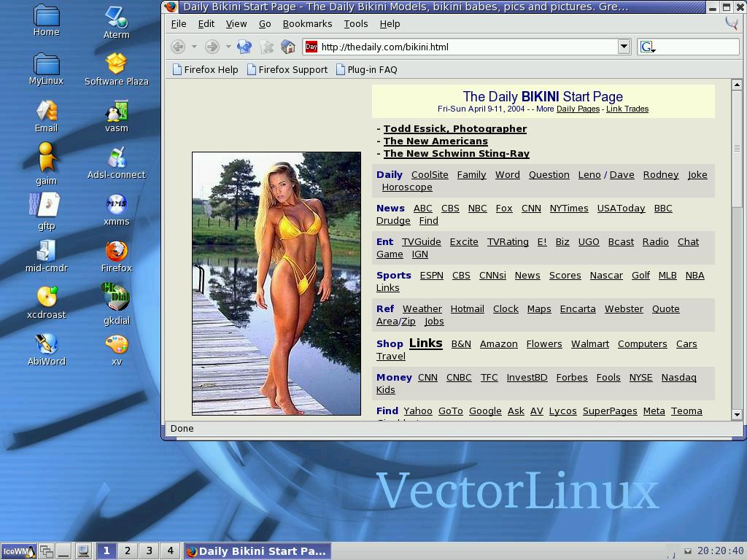This screenshot has width=747, height=560.
Task: Open the search engine selector dropdown
Action: 647,47
